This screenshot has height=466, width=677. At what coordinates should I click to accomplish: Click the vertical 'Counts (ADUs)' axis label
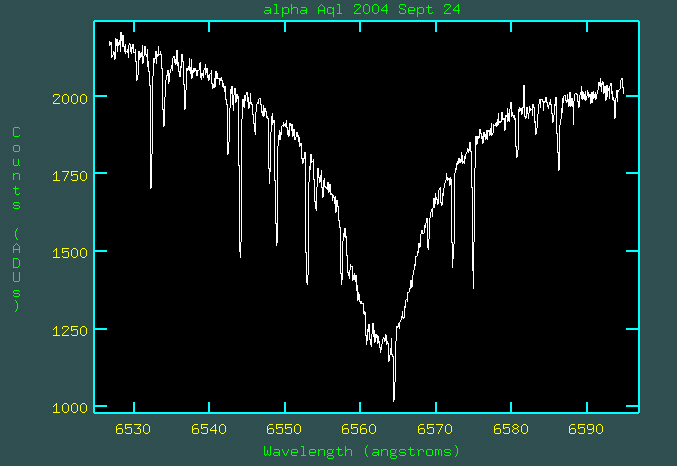click(x=16, y=219)
